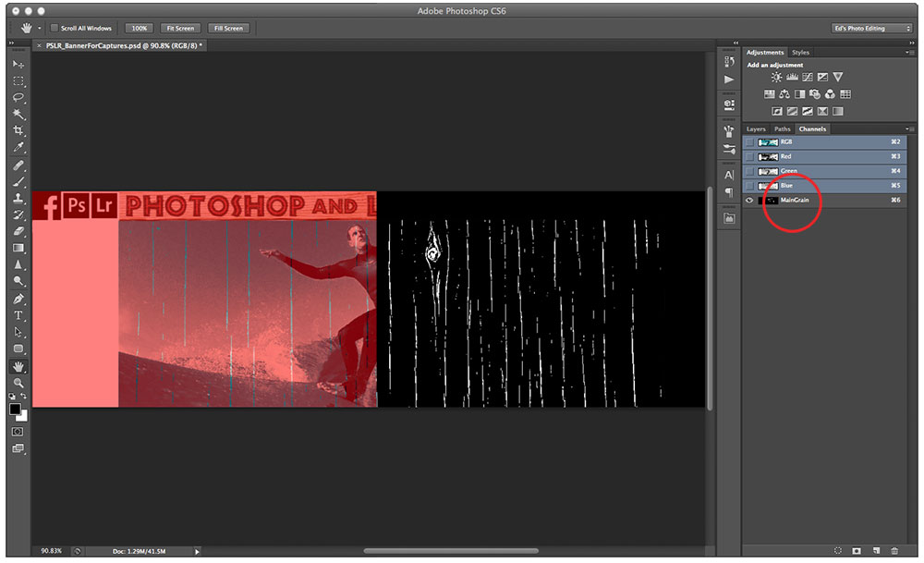Select the Healing Brush tool
924x563 pixels.
pos(18,165)
